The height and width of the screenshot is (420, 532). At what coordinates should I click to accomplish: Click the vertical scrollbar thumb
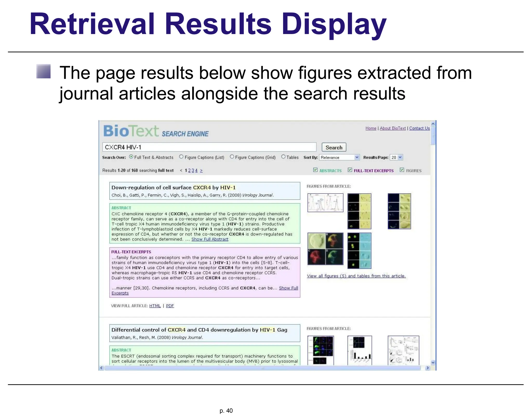(433, 136)
